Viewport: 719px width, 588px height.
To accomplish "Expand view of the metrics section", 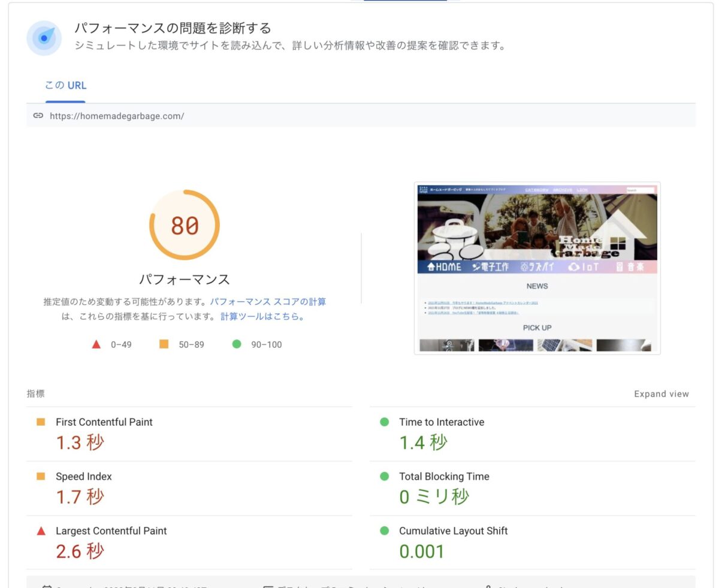I will 661,393.
